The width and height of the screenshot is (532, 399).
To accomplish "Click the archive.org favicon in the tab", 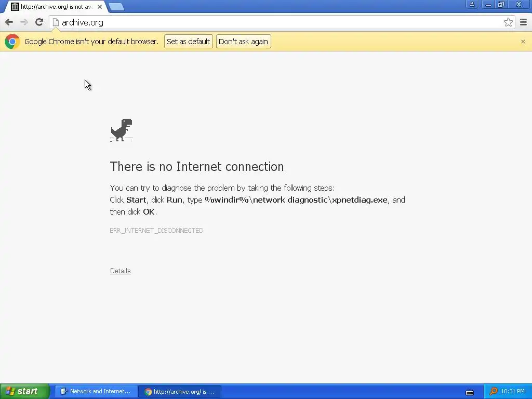I will [x=15, y=7].
